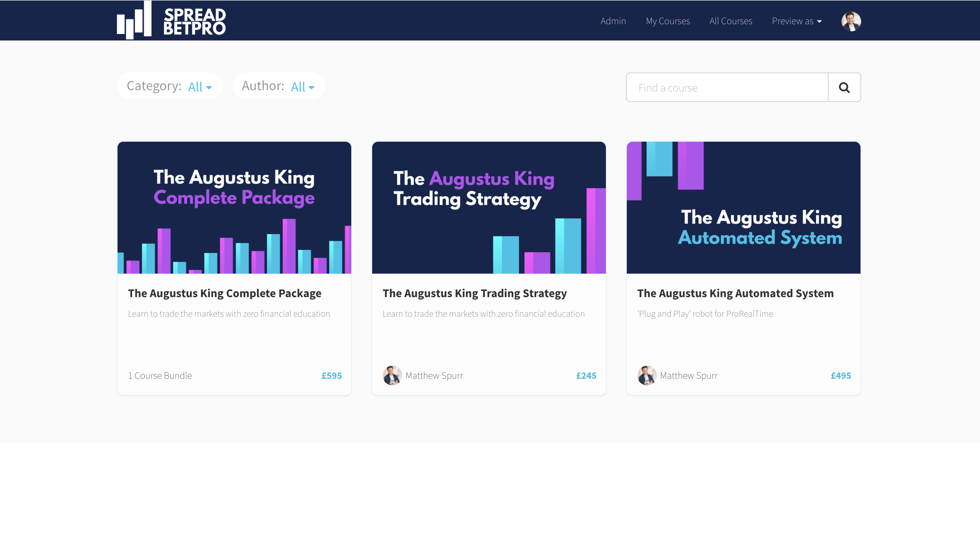Open the Preview as dropdown
The image size is (980, 559).
coord(797,21)
